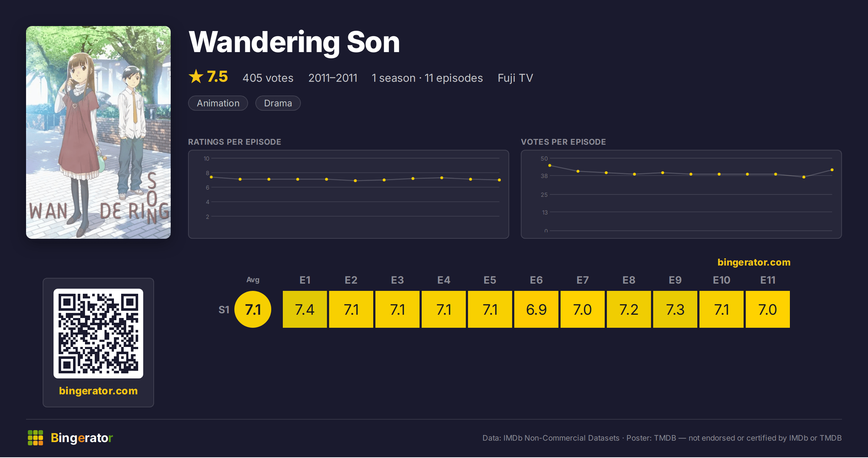Select the E8 rating cell 7.2
Image resolution: width=868 pixels, height=458 pixels.
pos(629,309)
